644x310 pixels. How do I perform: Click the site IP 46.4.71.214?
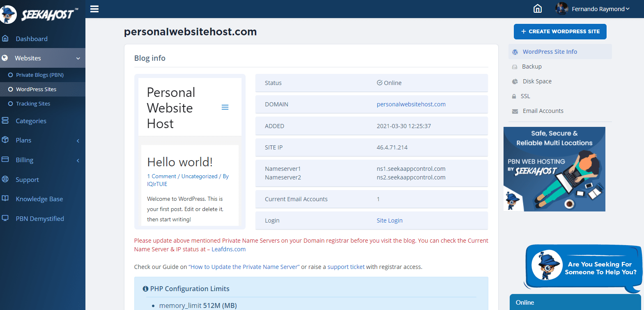392,147
